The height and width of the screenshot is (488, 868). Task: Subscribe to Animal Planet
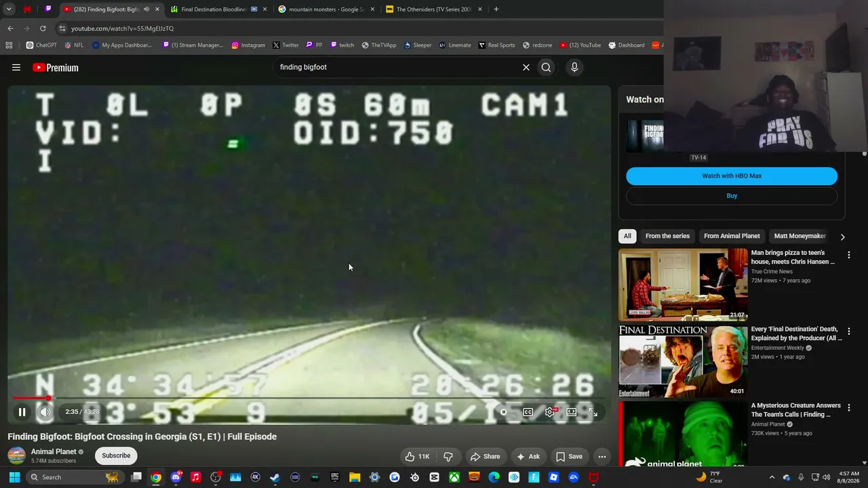(116, 455)
